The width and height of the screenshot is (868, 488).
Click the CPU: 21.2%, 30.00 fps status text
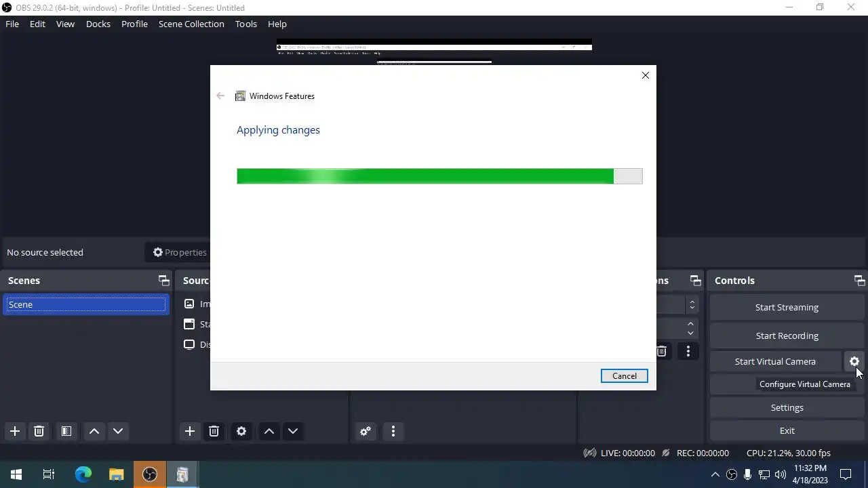click(789, 453)
